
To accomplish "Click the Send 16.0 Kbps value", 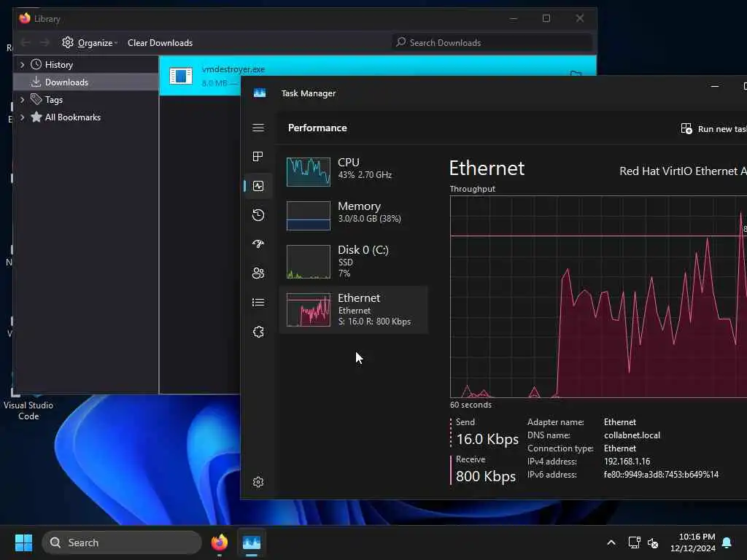I will (487, 439).
